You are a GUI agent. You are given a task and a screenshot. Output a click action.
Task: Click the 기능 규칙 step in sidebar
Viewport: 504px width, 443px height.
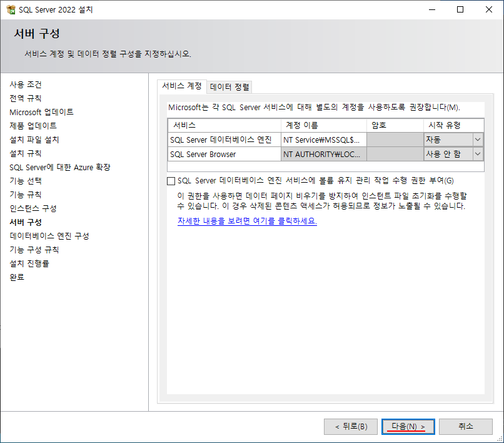[26, 195]
